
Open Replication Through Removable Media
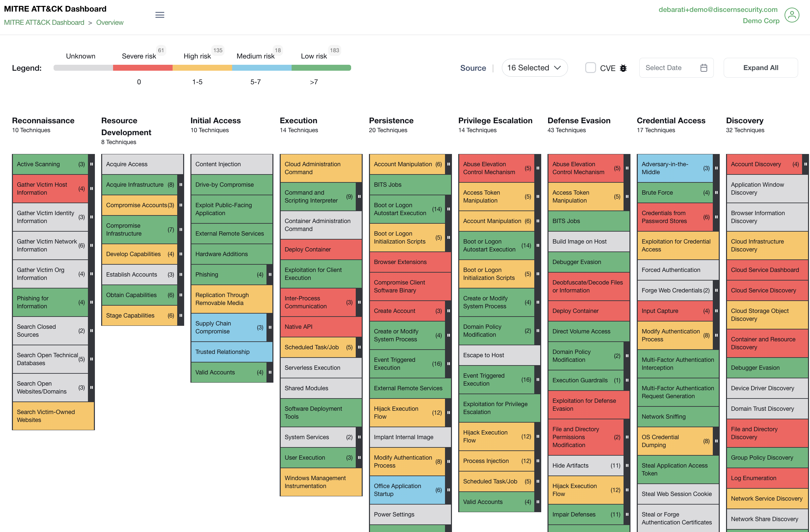[232, 299]
